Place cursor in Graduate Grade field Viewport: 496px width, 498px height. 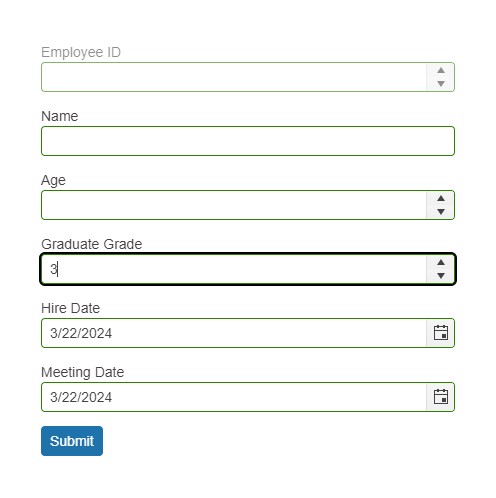tap(234, 269)
